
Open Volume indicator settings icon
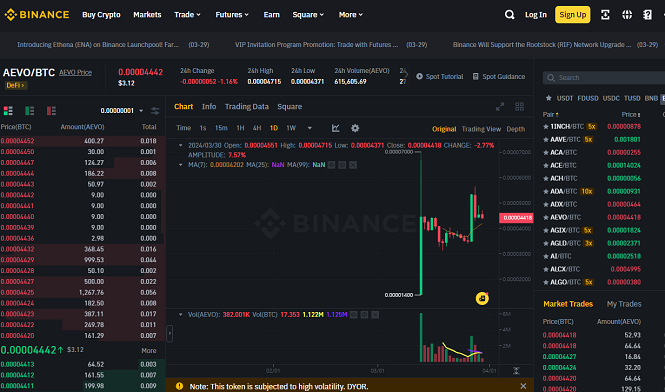coord(364,315)
